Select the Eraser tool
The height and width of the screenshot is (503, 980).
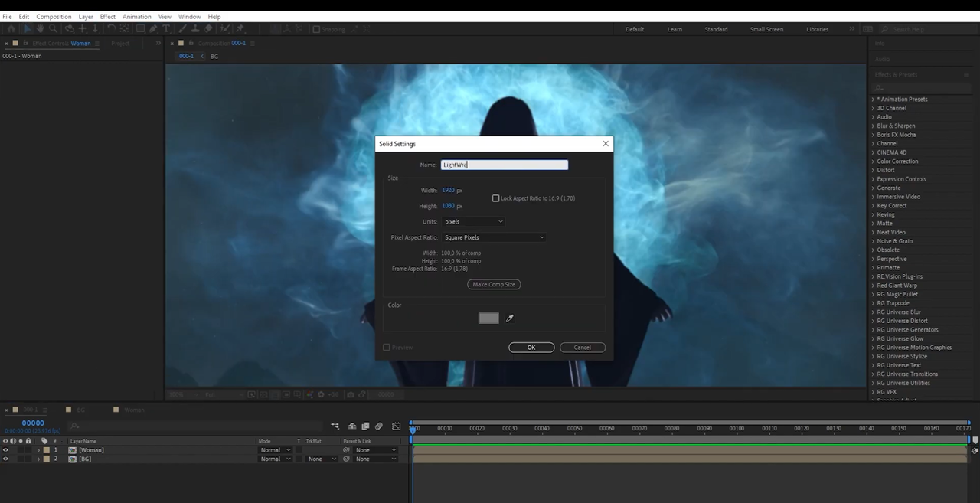pyautogui.click(x=207, y=29)
